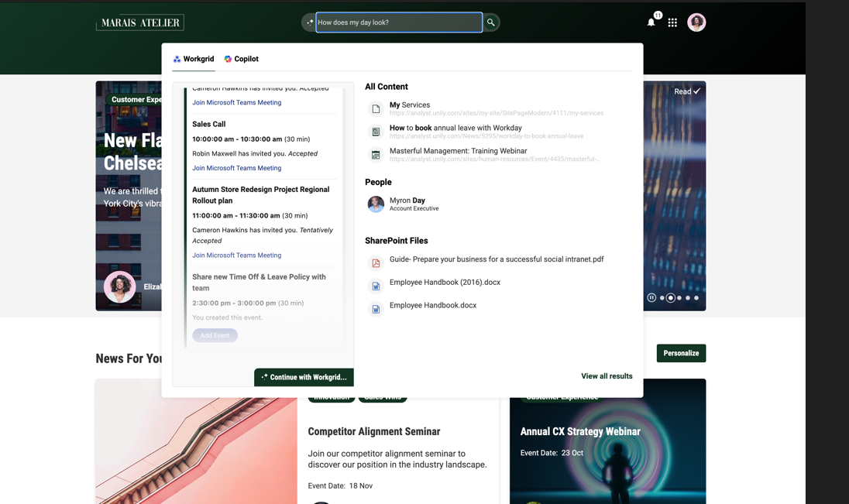This screenshot has width=849, height=504.
Task: Open the Competitor Alignment Seminar article
Action: tap(373, 431)
